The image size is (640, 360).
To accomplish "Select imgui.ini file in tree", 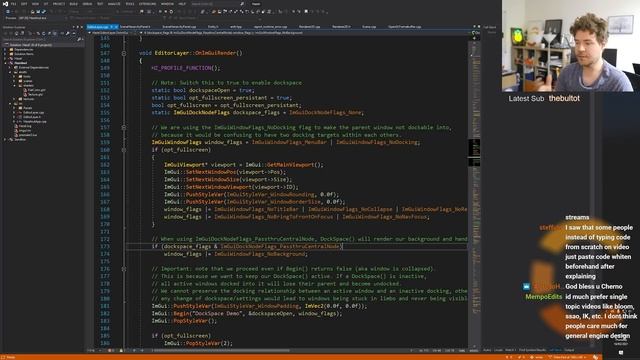I will click(25, 131).
